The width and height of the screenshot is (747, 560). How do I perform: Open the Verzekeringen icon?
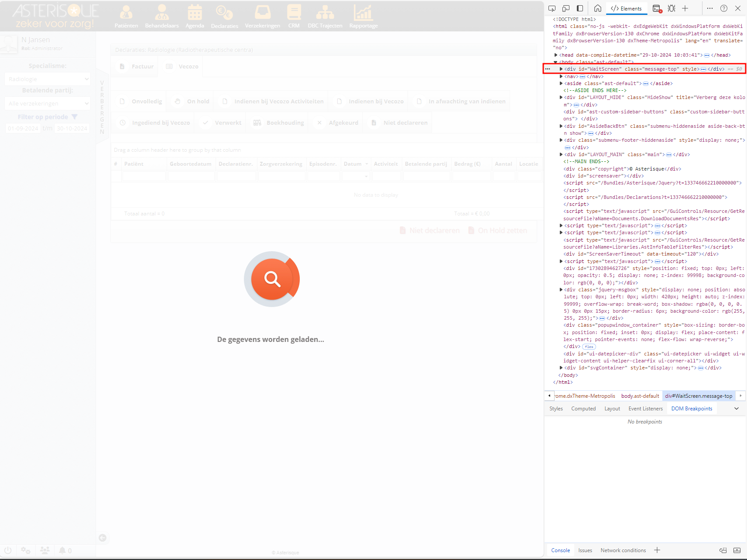coord(263,12)
